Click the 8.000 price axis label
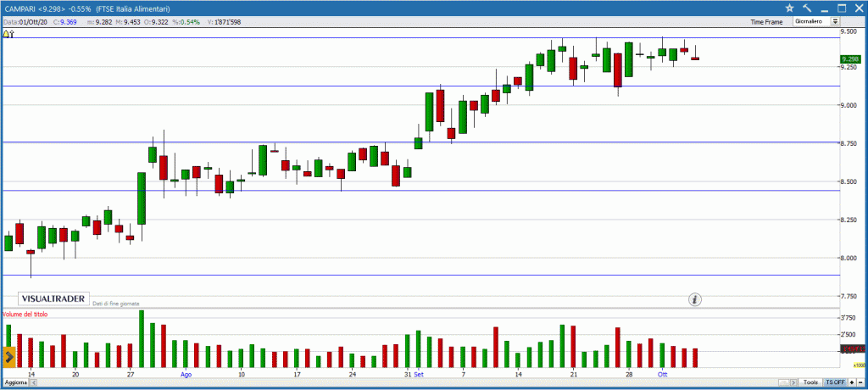Viewport: 868px width, 390px height. [x=849, y=258]
